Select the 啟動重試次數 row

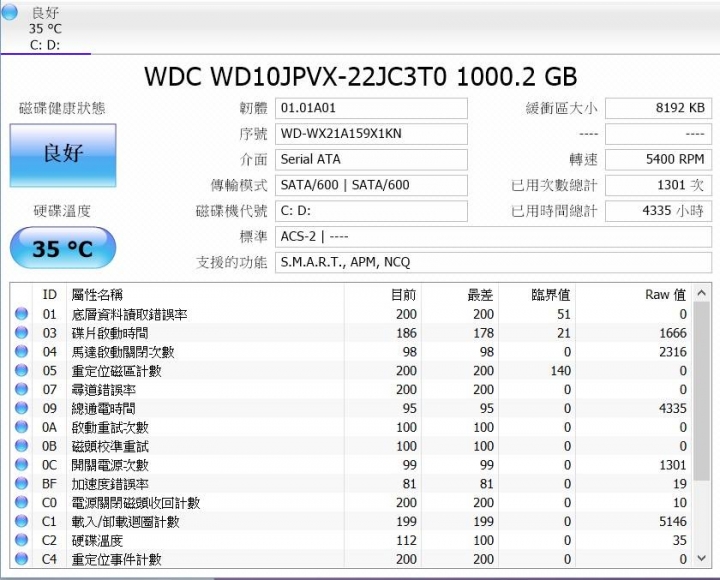(351, 427)
